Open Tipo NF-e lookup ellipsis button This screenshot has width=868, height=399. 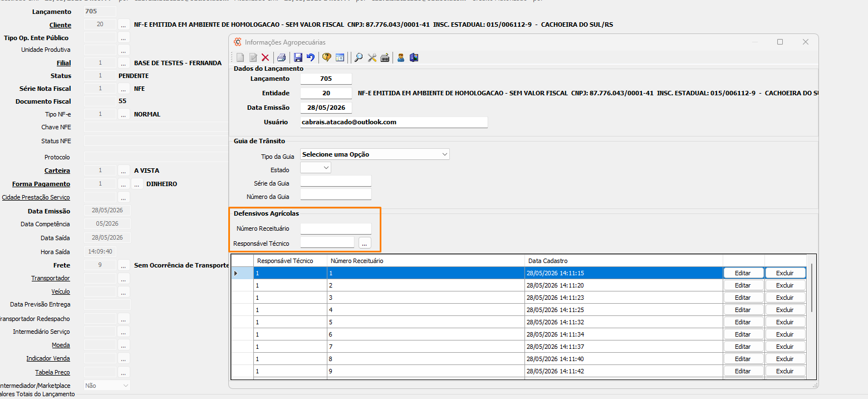[124, 114]
